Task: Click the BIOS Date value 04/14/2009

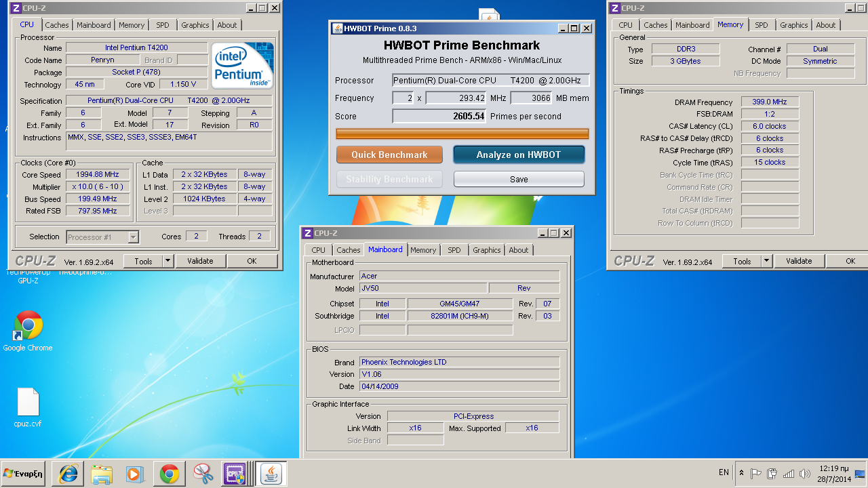Action: click(x=459, y=387)
